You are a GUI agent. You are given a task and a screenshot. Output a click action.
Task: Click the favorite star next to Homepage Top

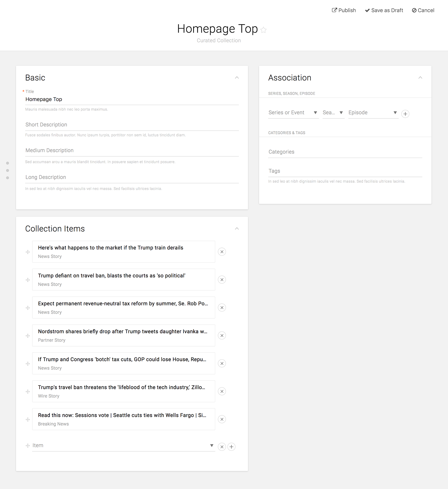[x=264, y=30]
